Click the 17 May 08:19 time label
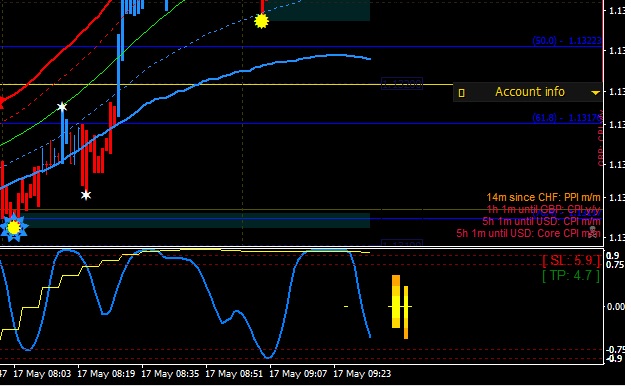631x389 pixels. 106,374
